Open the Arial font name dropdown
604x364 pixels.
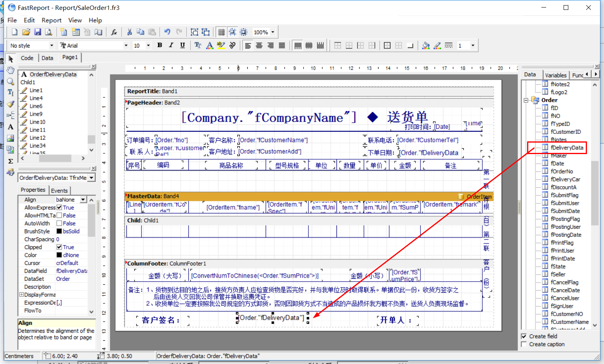126,46
